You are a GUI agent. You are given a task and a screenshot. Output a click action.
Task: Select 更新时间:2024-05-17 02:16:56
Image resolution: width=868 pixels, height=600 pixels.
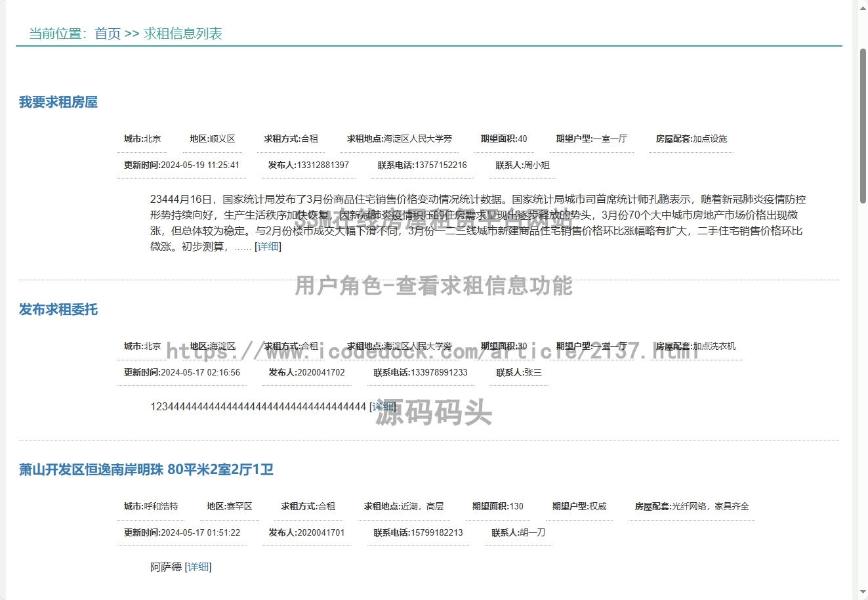[182, 373]
